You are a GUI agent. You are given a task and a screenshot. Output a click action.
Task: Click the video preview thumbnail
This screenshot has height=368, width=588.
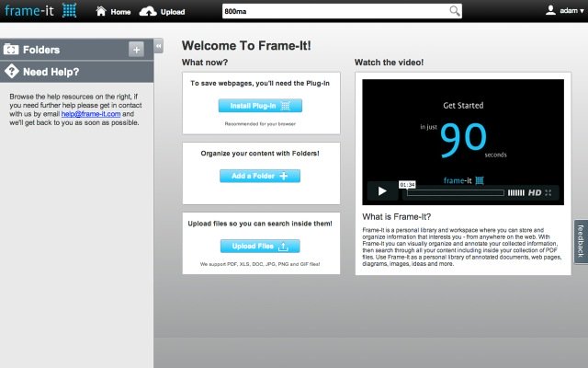[463, 142]
